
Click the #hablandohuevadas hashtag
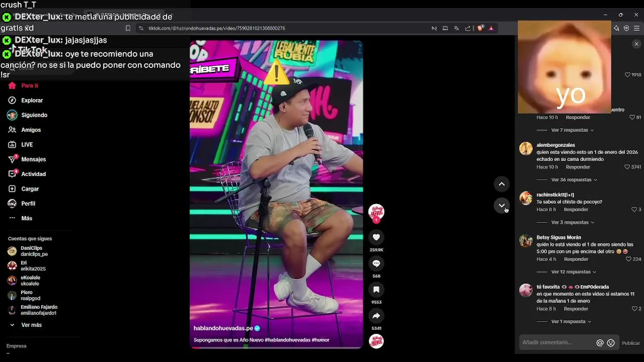click(287, 340)
